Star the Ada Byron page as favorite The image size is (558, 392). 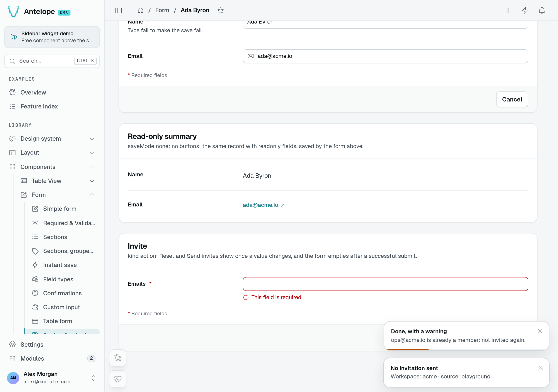220,10
